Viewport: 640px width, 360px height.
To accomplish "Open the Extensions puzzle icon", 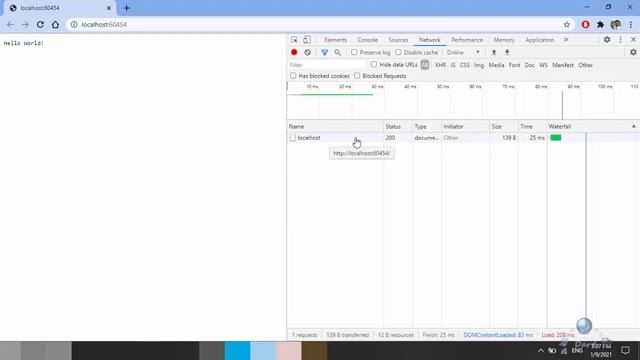I will pyautogui.click(x=600, y=24).
